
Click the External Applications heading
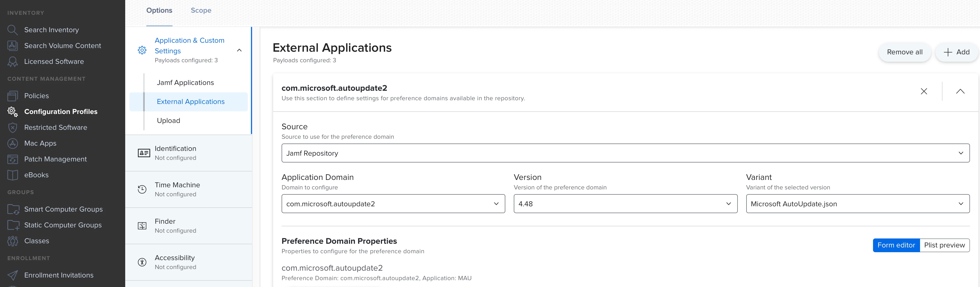click(x=332, y=48)
